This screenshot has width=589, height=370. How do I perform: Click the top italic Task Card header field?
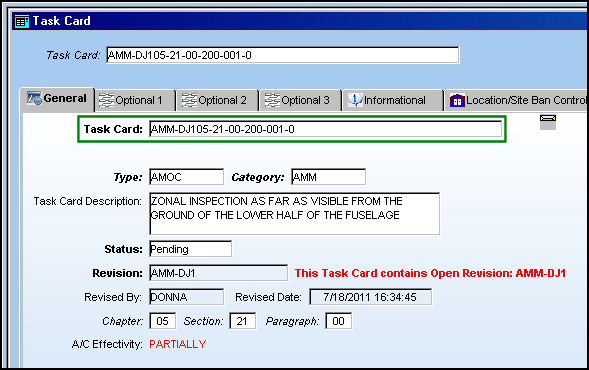point(282,55)
